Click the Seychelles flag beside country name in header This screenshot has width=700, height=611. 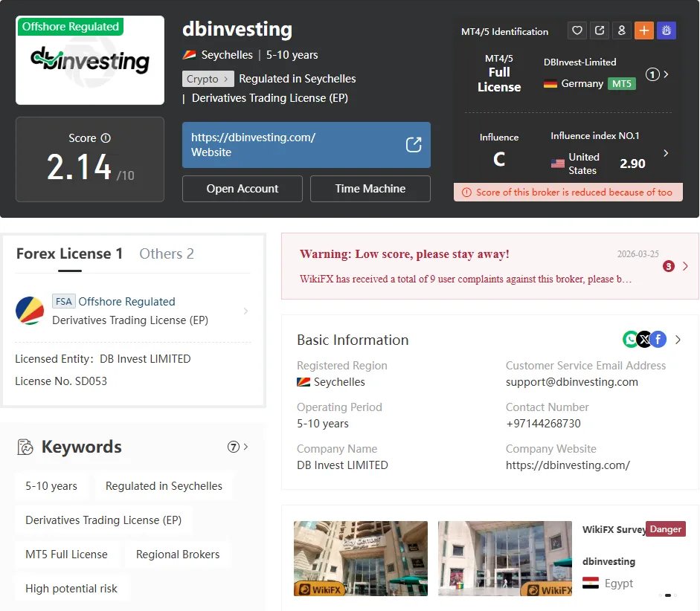[x=189, y=55]
